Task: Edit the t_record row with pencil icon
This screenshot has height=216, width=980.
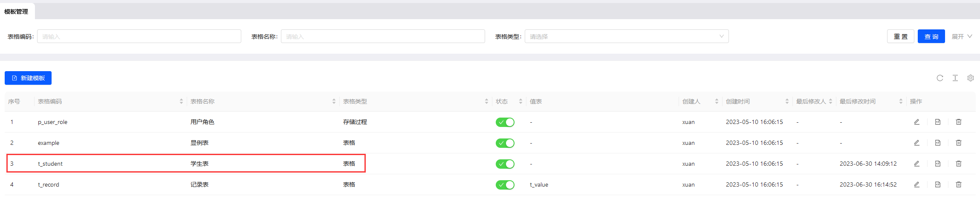Action: (x=916, y=184)
